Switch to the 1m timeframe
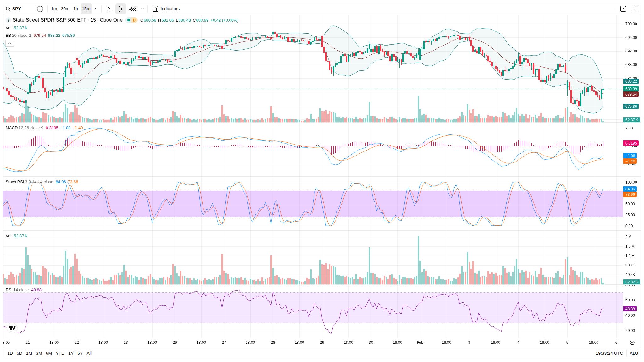Image resolution: width=644 pixels, height=362 pixels. point(54,9)
